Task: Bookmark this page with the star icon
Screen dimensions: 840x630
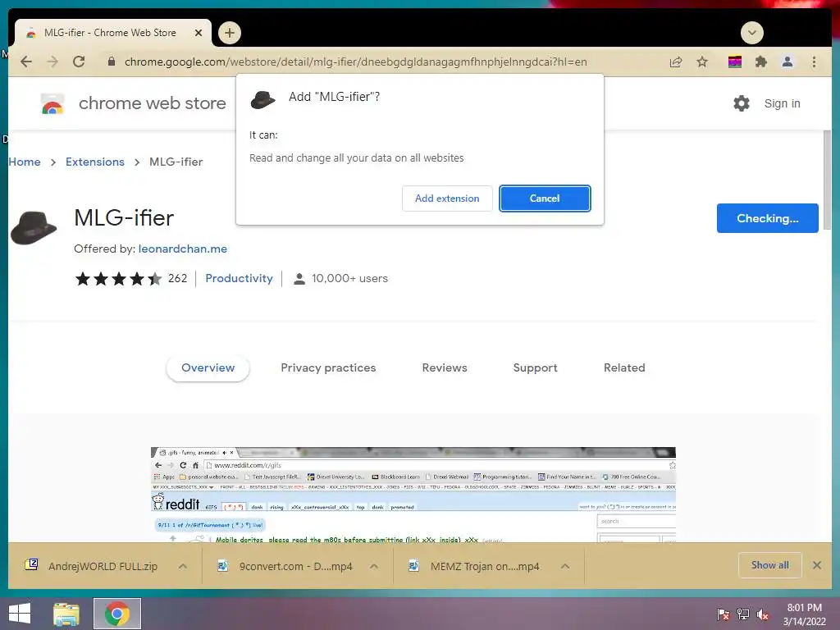Action: [x=702, y=62]
